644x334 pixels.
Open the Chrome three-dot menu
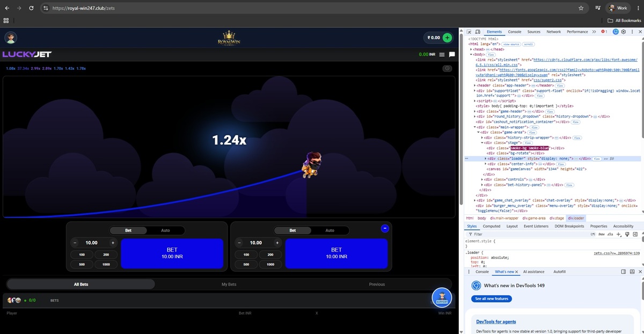pyautogui.click(x=638, y=8)
